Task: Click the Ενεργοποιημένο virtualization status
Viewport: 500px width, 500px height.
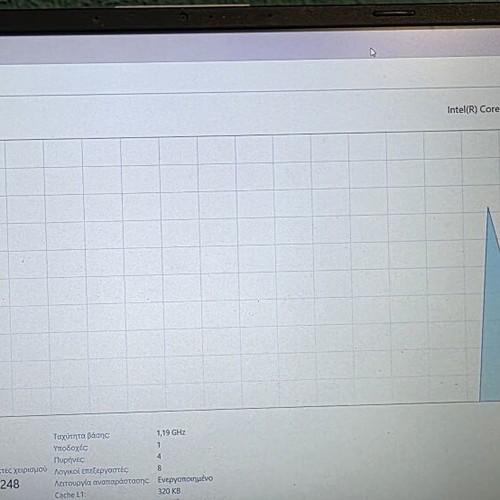Action: click(x=185, y=480)
